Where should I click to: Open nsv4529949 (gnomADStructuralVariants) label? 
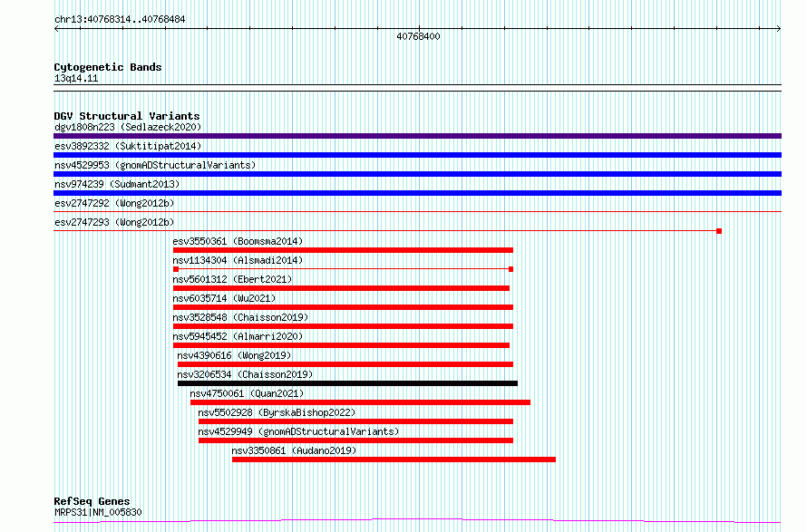coord(298,431)
